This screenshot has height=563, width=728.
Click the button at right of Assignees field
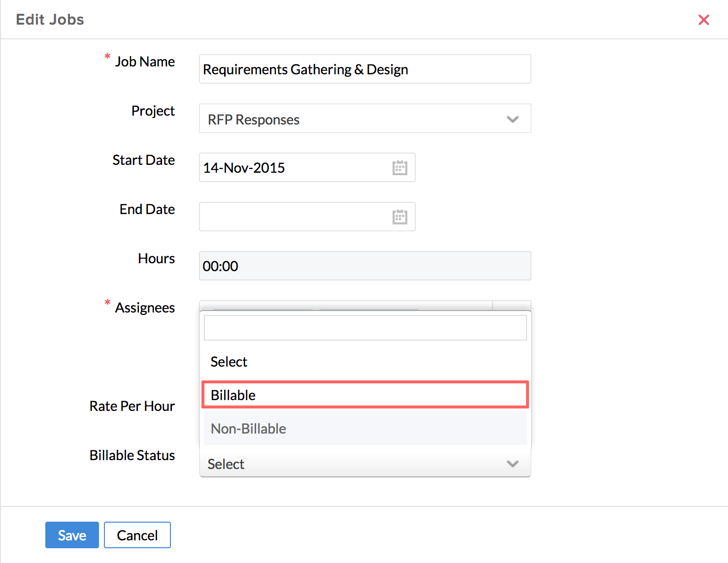pyautogui.click(x=512, y=305)
